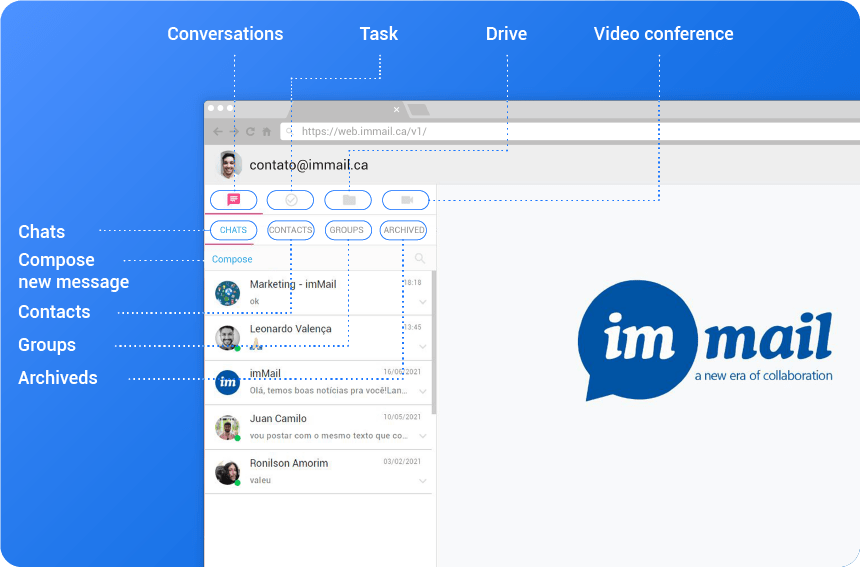Click Ronilson Amorim's avatar
Image resolution: width=860 pixels, height=567 pixels.
(x=228, y=472)
